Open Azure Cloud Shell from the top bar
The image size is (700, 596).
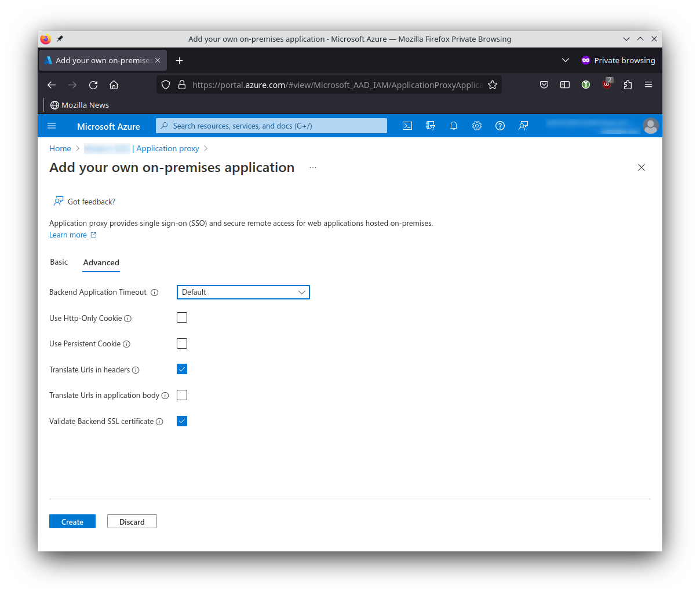point(407,126)
